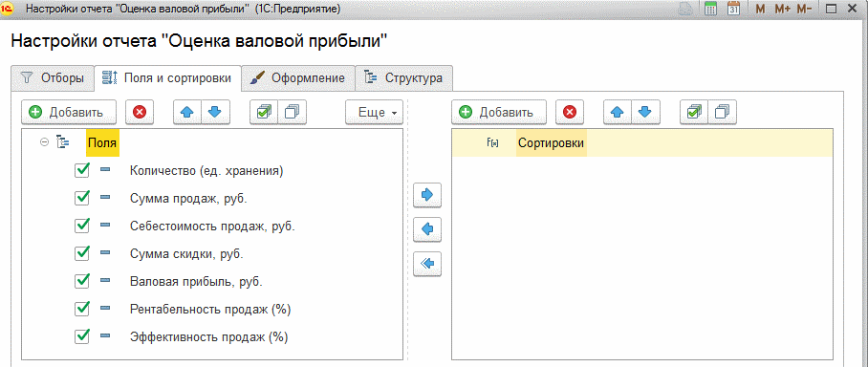Screen dimensions: 868x367
Task: Delete selected field with the red X in the fields panel
Action: 139,113
